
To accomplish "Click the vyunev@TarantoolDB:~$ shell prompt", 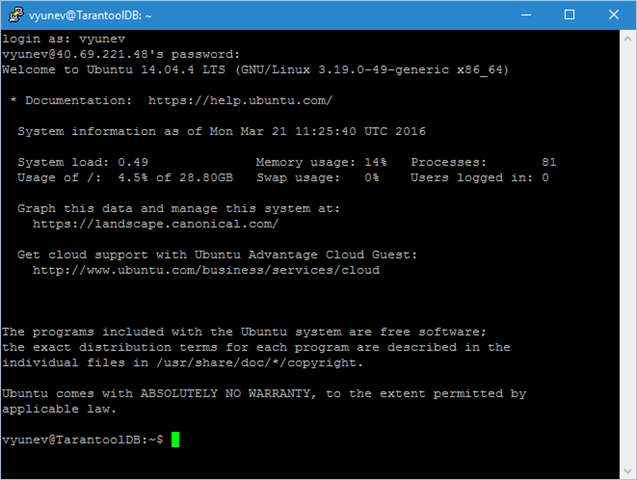I will point(82,440).
